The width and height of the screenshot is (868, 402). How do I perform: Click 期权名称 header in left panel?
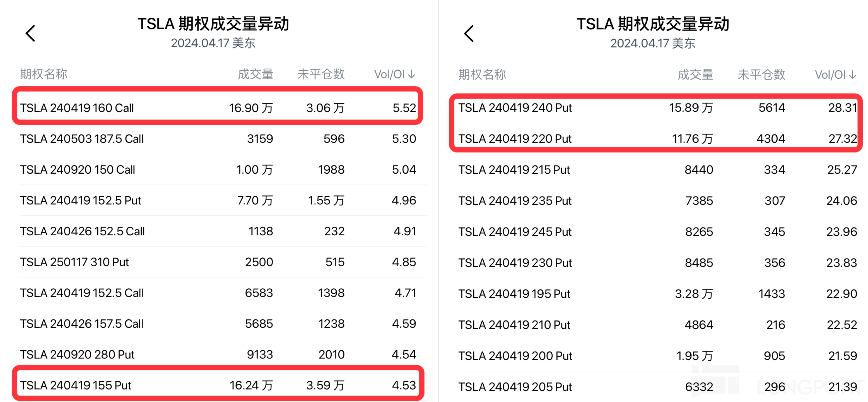pos(44,74)
